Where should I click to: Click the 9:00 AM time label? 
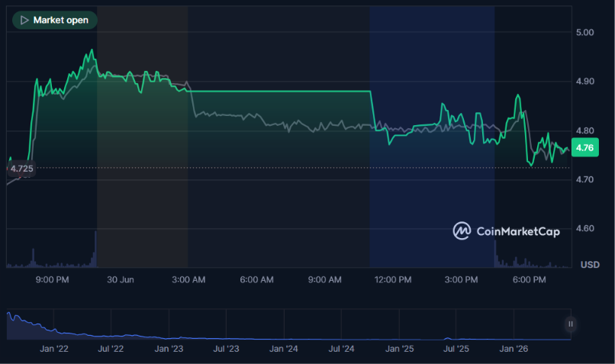325,279
